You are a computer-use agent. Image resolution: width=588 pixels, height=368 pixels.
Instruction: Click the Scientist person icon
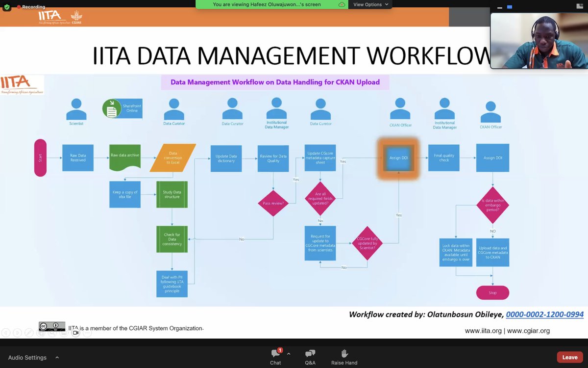click(x=76, y=109)
